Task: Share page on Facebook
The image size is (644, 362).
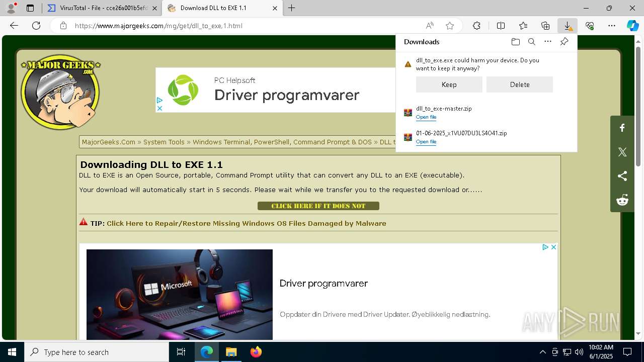Action: point(622,128)
